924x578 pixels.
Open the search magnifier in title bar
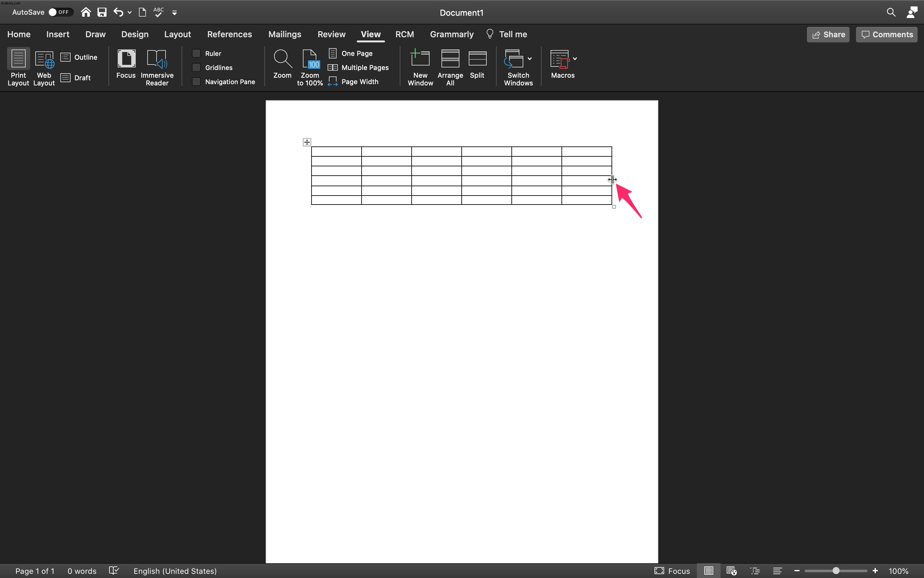pyautogui.click(x=891, y=12)
